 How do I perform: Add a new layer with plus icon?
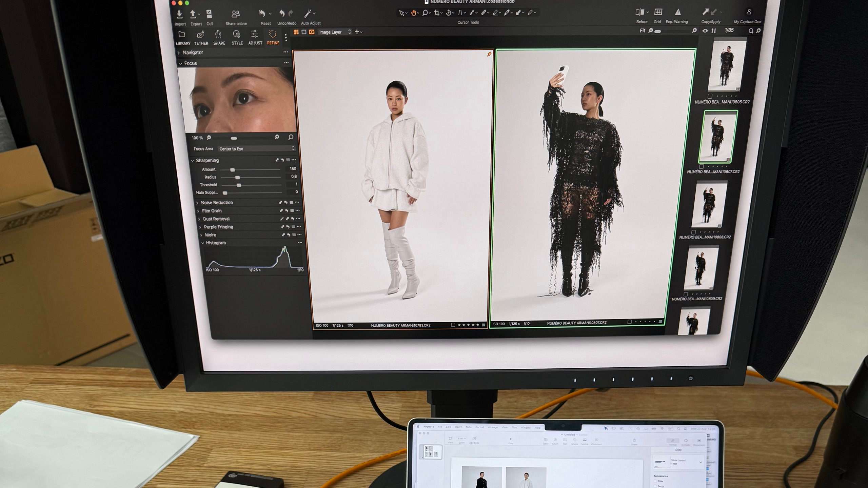pos(357,32)
